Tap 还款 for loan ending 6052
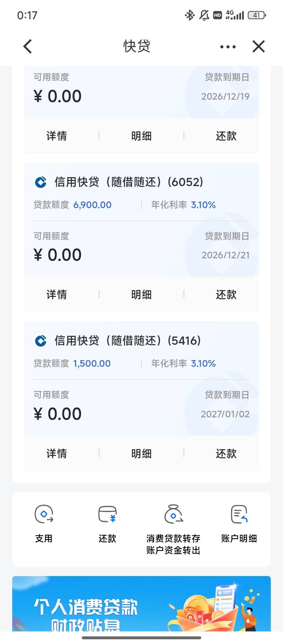Image resolution: width=283 pixels, height=644 pixels. pyautogui.click(x=226, y=295)
